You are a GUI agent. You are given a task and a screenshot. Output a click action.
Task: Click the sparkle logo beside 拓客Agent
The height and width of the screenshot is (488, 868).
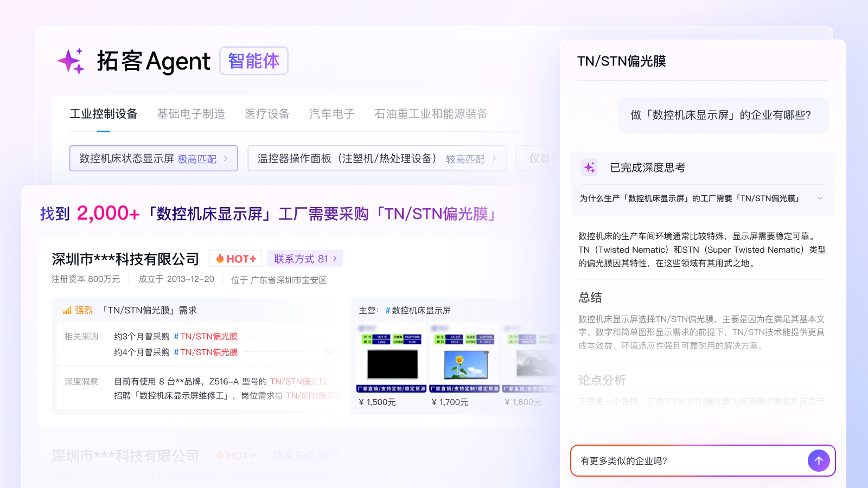(x=71, y=61)
